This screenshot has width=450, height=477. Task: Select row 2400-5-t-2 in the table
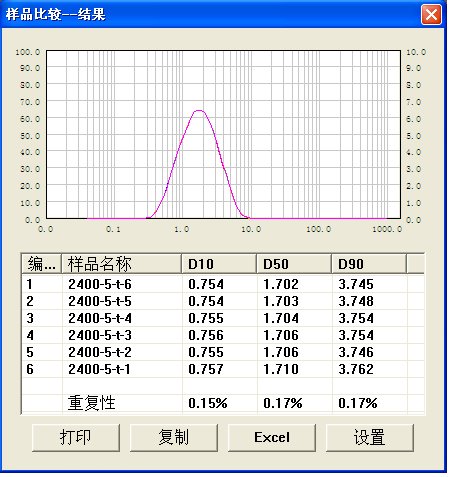point(223,352)
